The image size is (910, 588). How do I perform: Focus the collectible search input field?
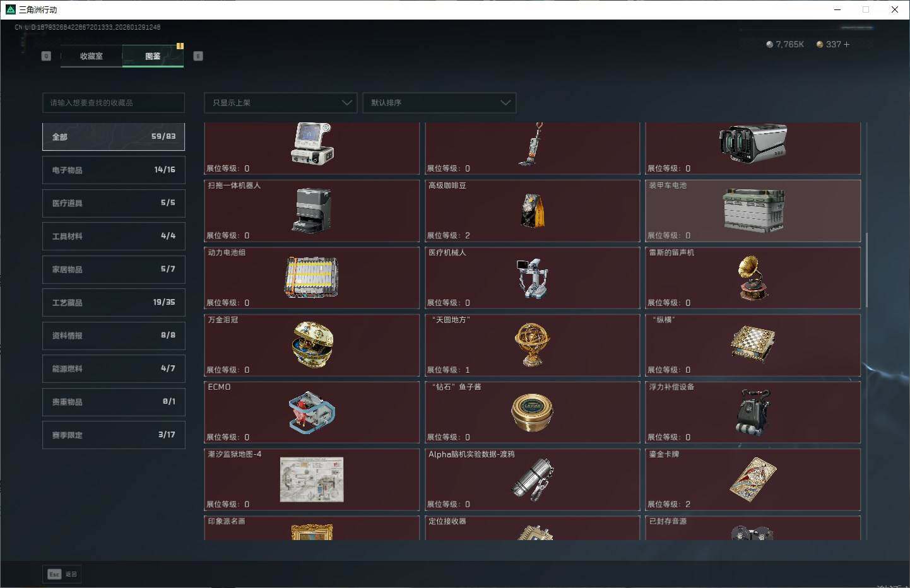114,103
